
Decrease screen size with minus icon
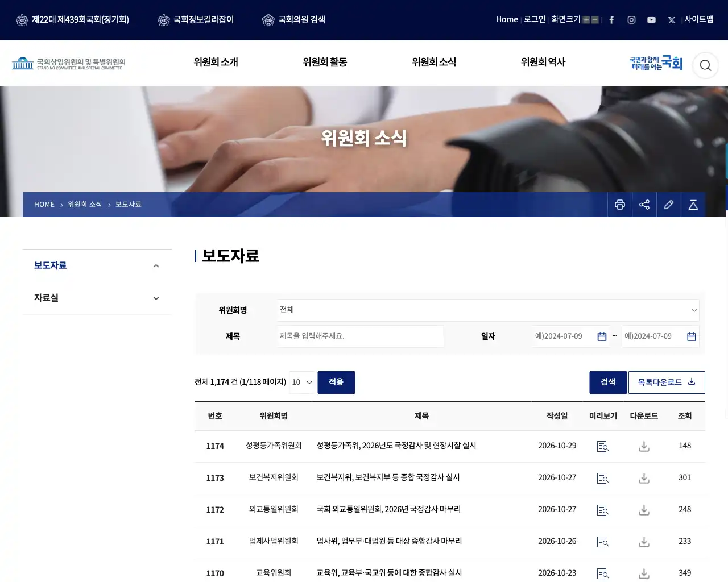pos(595,20)
